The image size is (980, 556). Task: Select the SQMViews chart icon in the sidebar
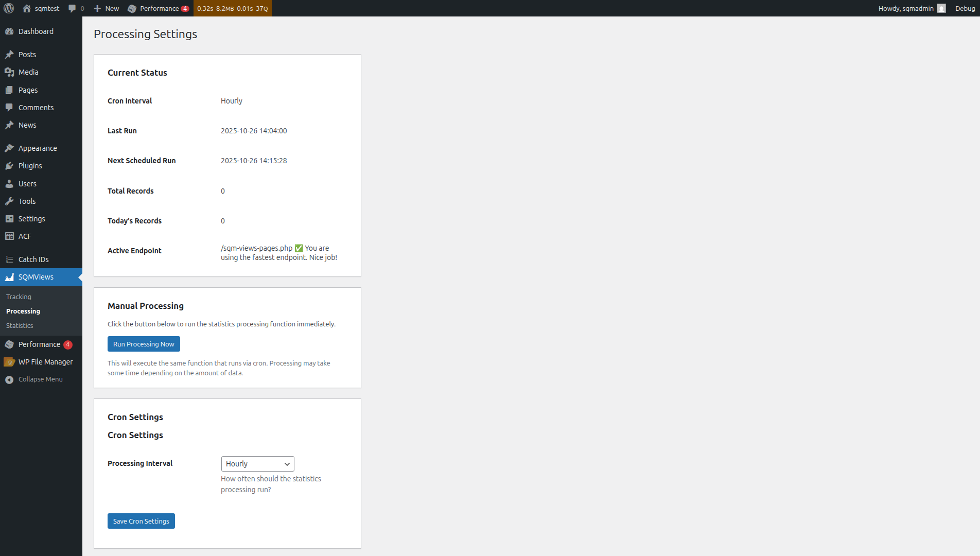click(9, 277)
